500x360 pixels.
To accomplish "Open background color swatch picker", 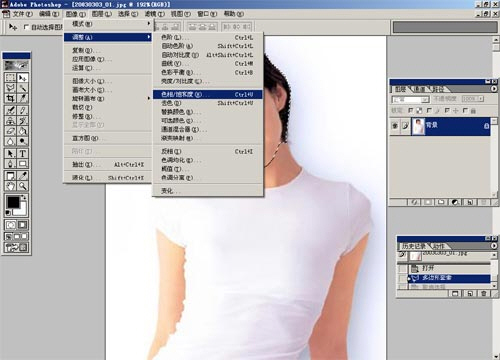I will [22, 211].
